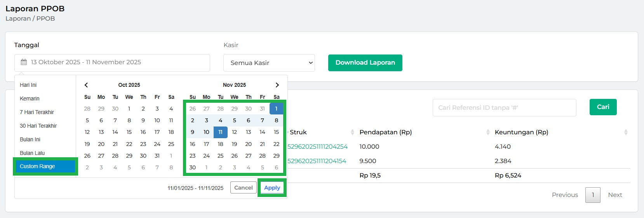Cancel the date range picker

click(x=243, y=188)
